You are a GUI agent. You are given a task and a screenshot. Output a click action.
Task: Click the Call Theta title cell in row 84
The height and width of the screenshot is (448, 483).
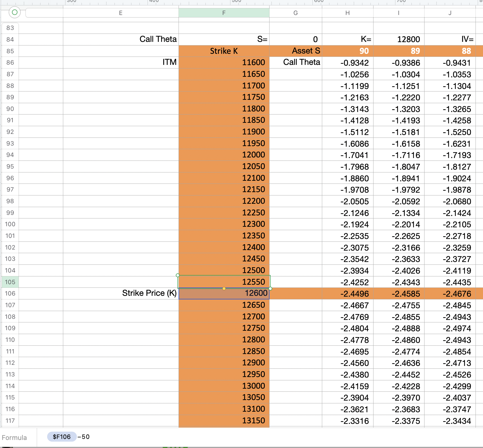pos(121,39)
